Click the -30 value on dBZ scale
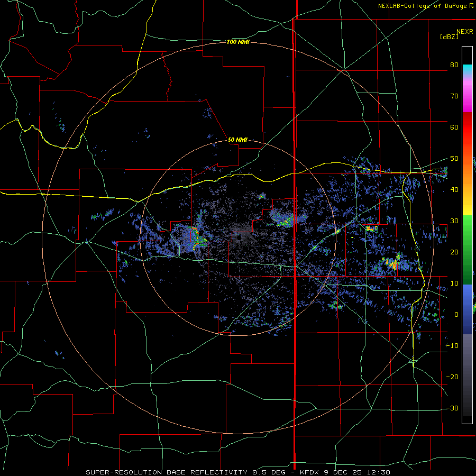Image resolution: width=476 pixels, height=476 pixels. tap(452, 408)
